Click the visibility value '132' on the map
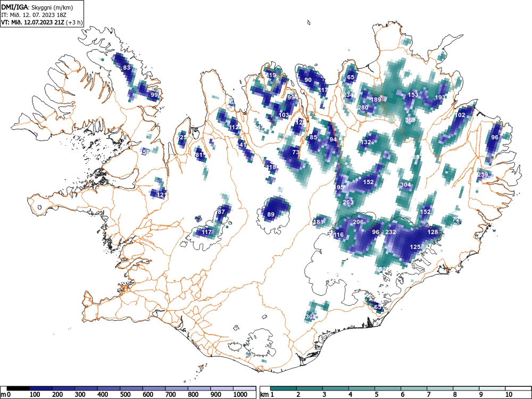This screenshot has height=399, width=532. pyautogui.click(x=366, y=142)
